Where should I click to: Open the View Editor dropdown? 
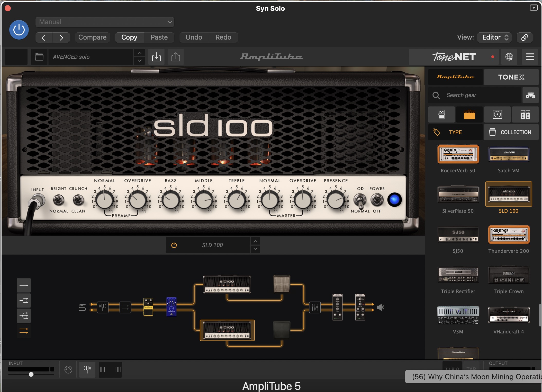pos(494,38)
